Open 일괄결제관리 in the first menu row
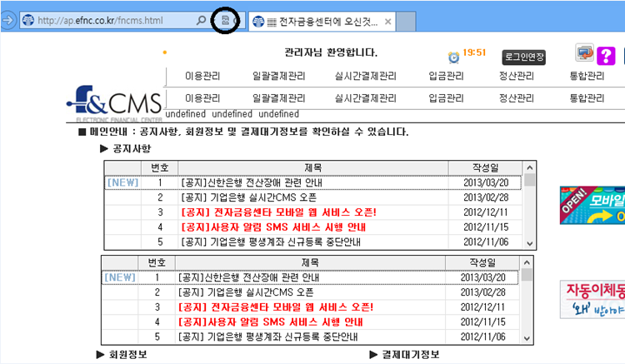This screenshot has width=625, height=364. click(278, 76)
